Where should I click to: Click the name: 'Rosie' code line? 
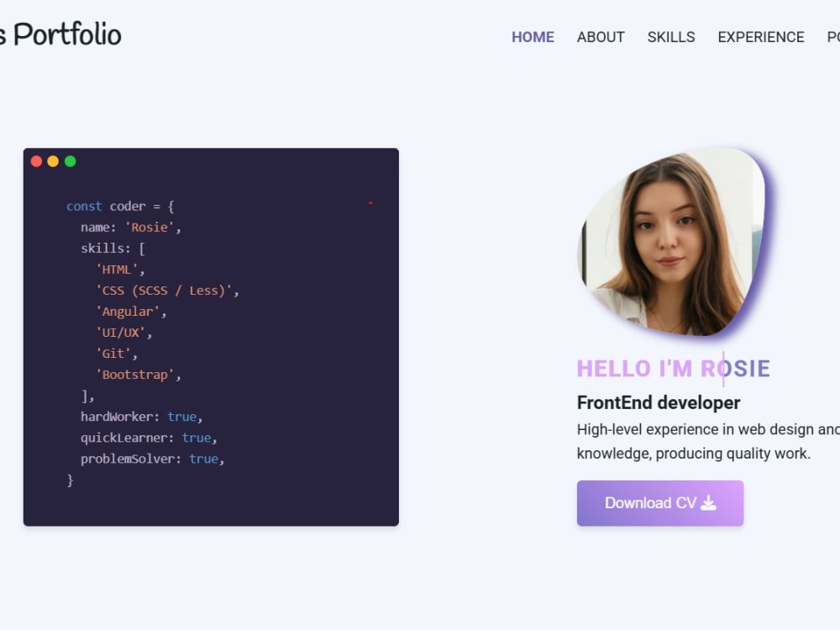[x=131, y=227]
